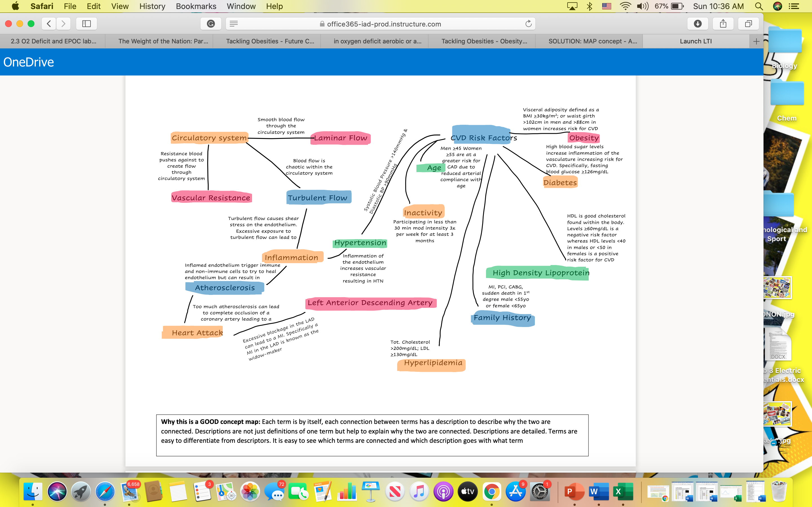Image resolution: width=812 pixels, height=507 pixels.
Task: Toggle Bluetooth menu bar icon
Action: click(590, 6)
